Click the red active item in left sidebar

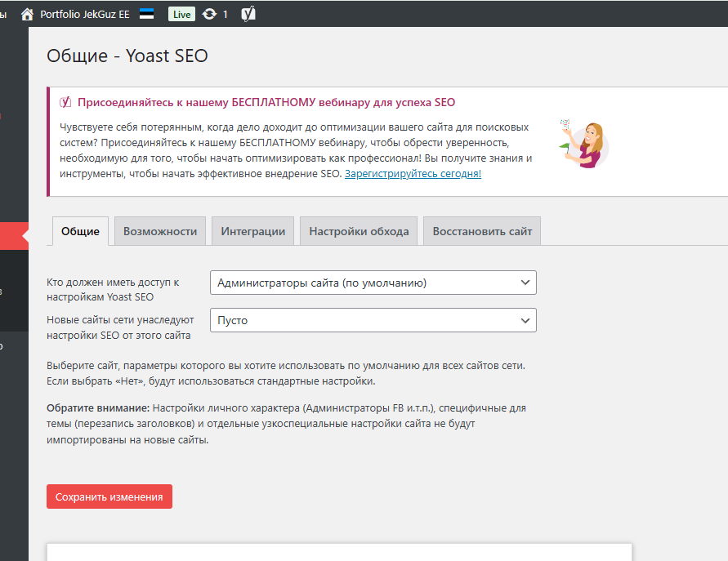[14, 236]
